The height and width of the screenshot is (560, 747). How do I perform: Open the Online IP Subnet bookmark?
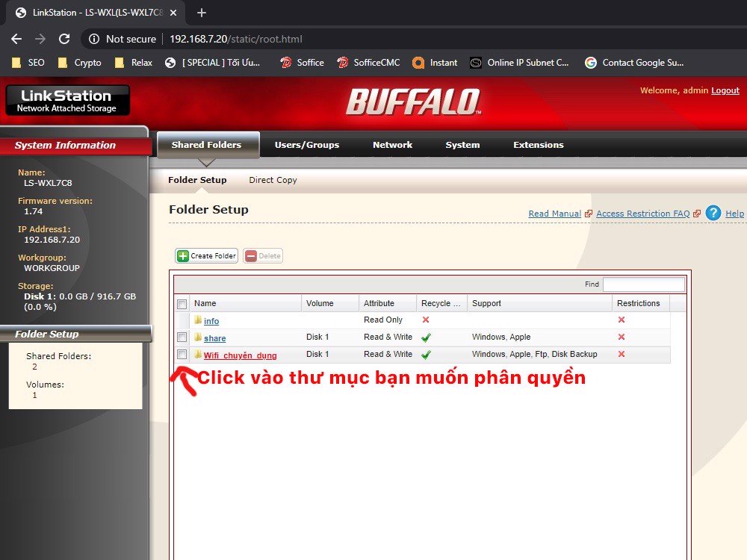(519, 63)
